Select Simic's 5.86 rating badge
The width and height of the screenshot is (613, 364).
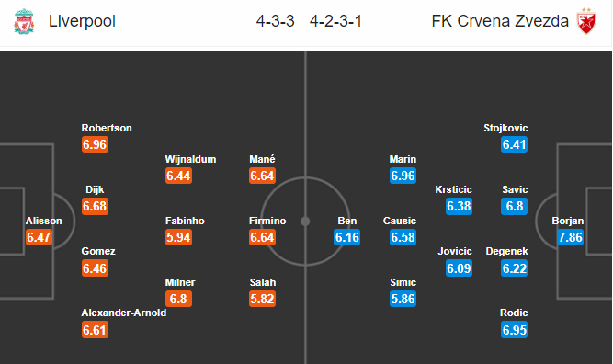pyautogui.click(x=403, y=299)
